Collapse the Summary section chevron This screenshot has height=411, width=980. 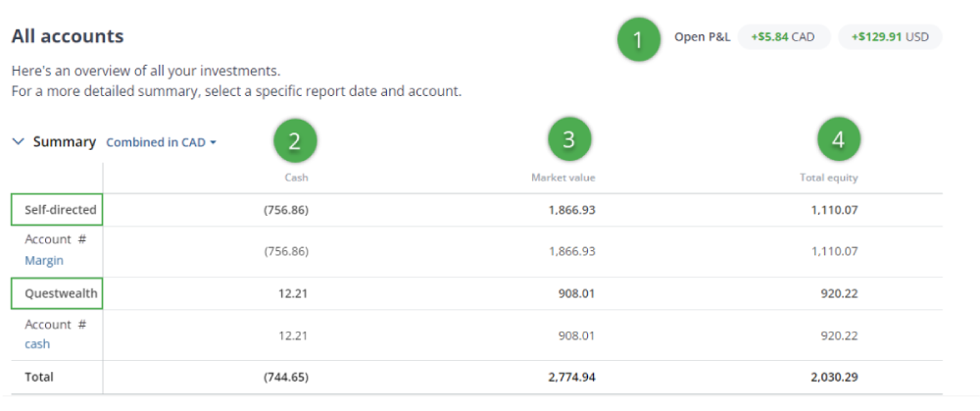coord(18,142)
